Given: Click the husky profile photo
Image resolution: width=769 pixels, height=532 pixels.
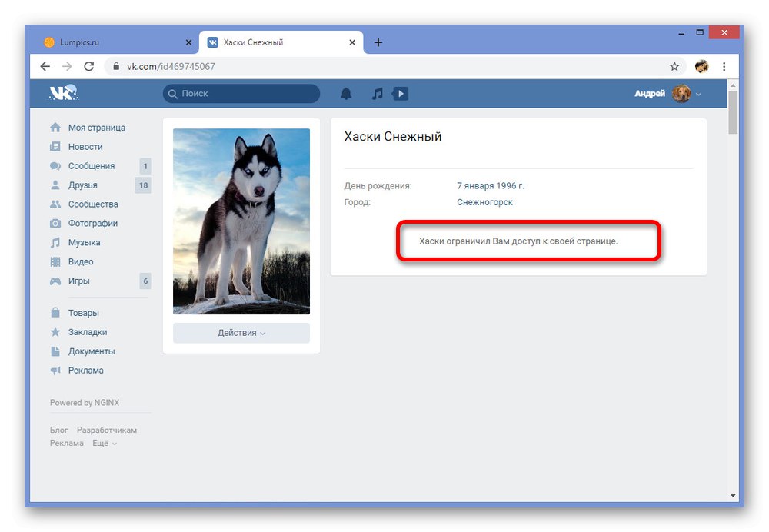Looking at the screenshot, I should pyautogui.click(x=241, y=221).
